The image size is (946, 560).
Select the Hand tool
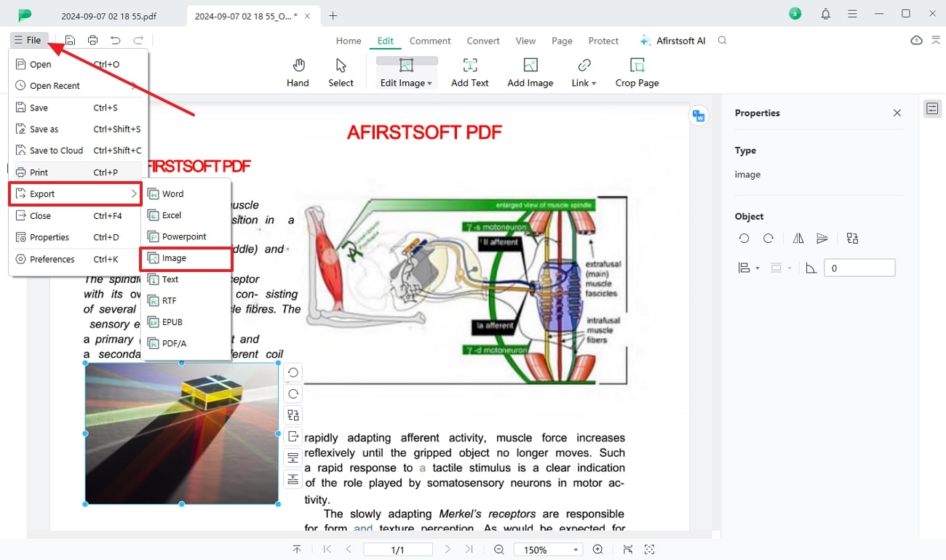click(298, 73)
